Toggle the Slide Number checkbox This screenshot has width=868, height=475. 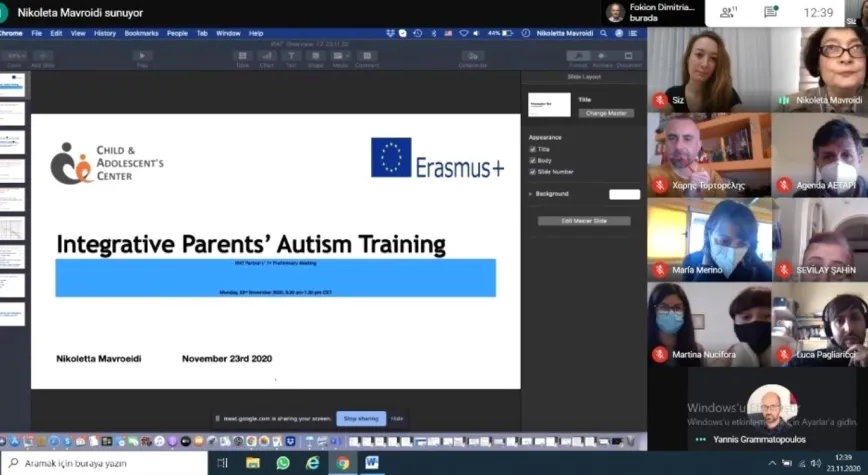tap(532, 171)
